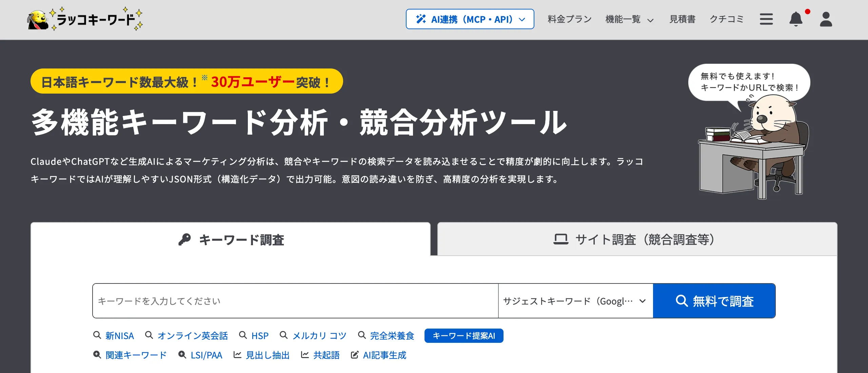Click the magic wand icon in AI連携 button
The height and width of the screenshot is (373, 868).
421,19
